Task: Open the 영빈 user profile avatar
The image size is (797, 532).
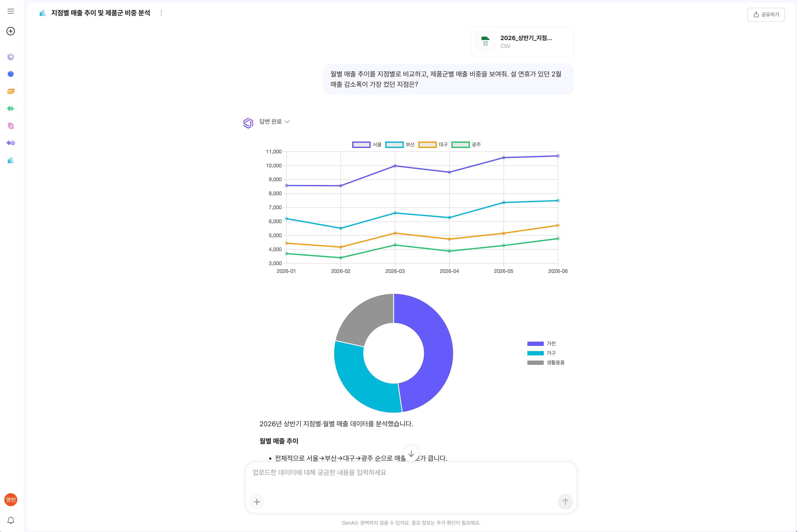Action: click(x=11, y=499)
